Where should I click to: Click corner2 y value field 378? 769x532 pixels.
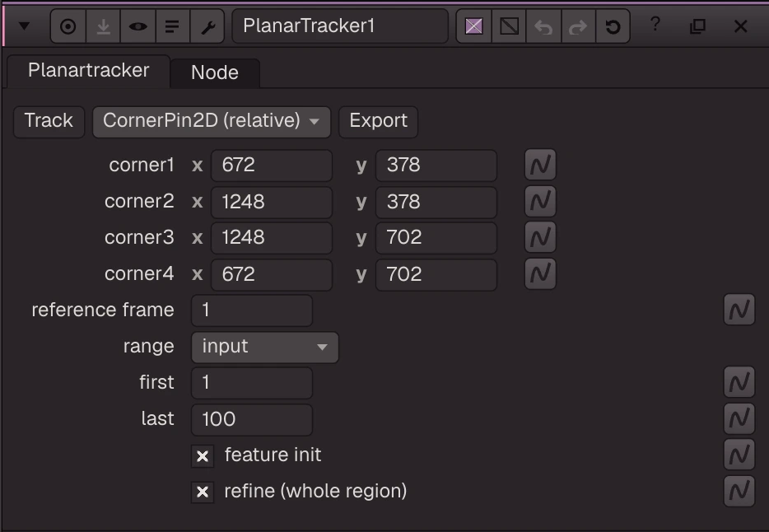click(x=436, y=202)
